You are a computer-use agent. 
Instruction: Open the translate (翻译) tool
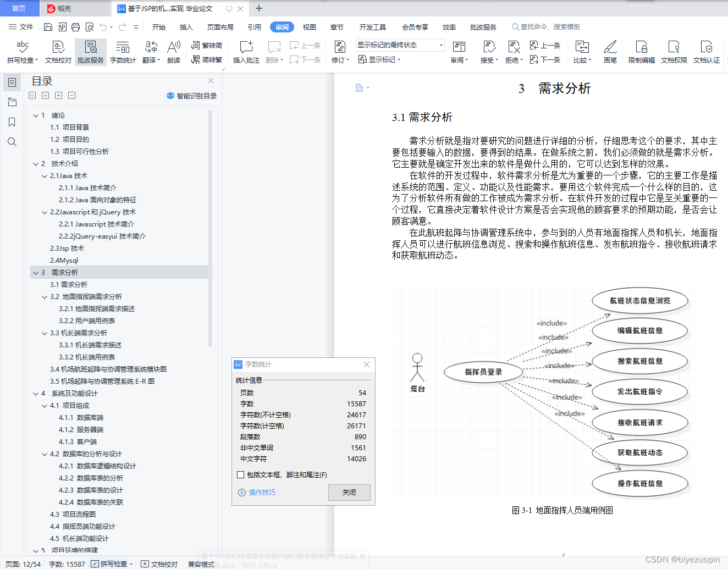pos(151,52)
